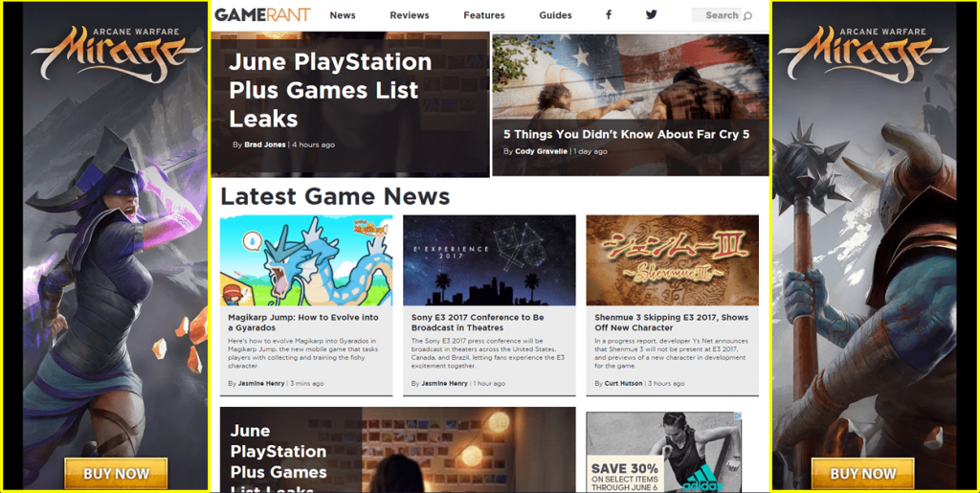Open the Game Rant Twitter icon

pyautogui.click(x=651, y=14)
